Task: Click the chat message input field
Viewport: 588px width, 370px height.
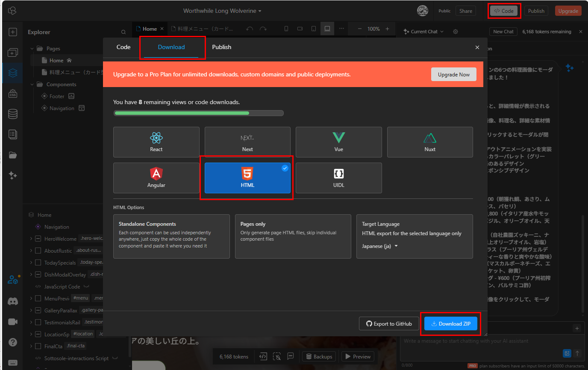Action: 479,341
